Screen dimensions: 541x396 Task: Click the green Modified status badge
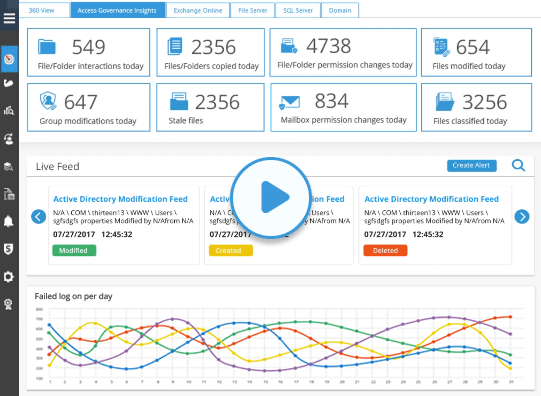pyautogui.click(x=74, y=250)
